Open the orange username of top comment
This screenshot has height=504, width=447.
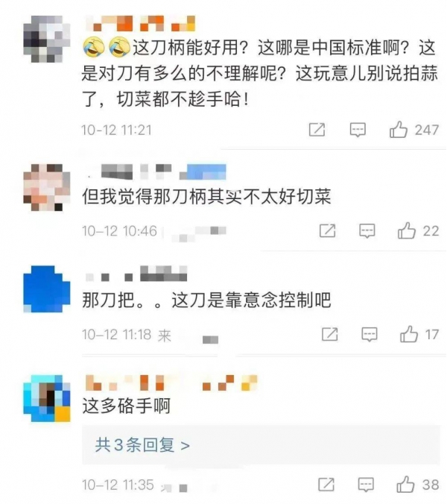tap(140, 23)
